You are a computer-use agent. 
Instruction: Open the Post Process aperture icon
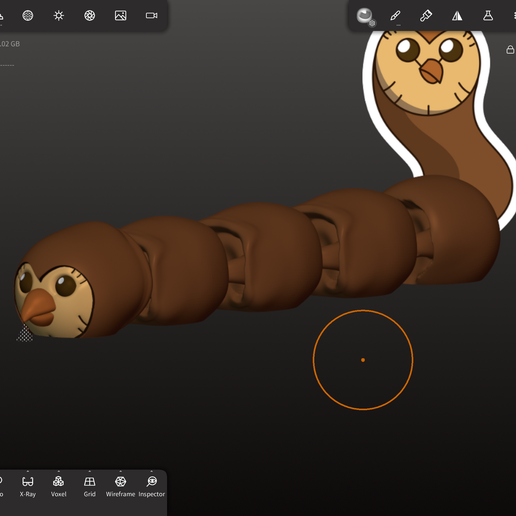click(x=90, y=16)
